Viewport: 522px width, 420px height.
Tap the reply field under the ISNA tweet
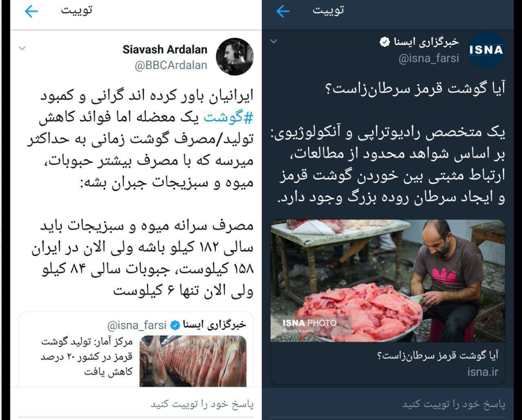(387, 404)
